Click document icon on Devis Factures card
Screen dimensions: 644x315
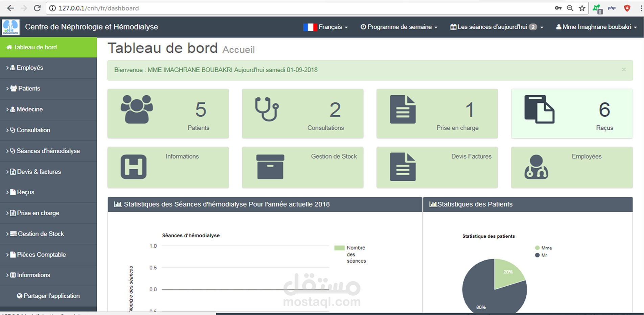coord(402,167)
